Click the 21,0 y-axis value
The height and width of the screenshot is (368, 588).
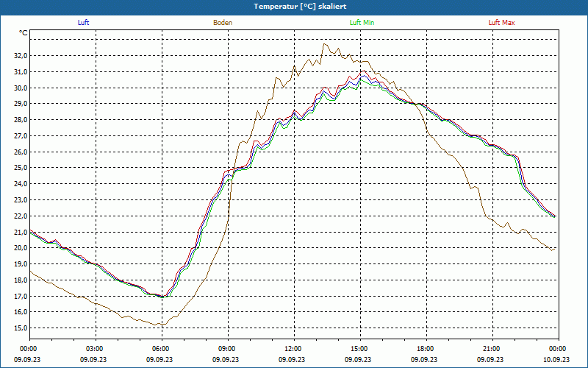coord(20,232)
